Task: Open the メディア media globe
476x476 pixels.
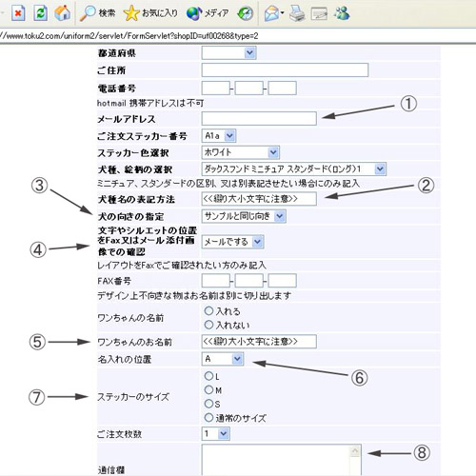Action: click(208, 13)
